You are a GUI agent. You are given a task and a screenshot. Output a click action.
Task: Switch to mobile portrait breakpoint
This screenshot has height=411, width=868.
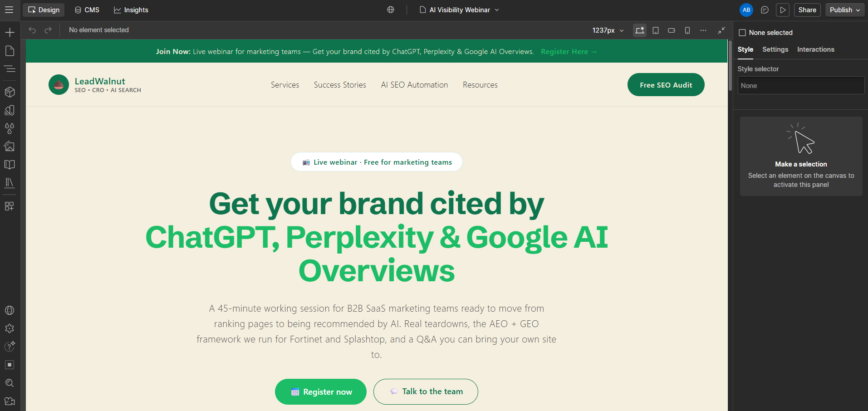pyautogui.click(x=687, y=30)
